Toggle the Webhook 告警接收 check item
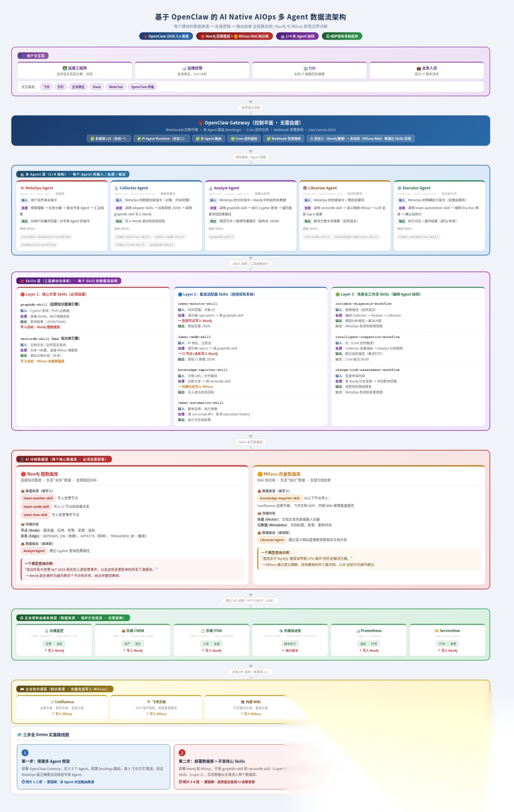 [x=284, y=139]
